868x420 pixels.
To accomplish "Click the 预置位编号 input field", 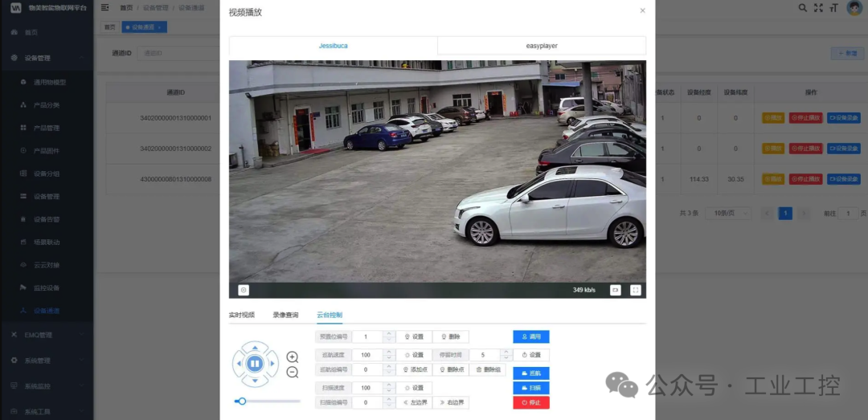I will click(367, 336).
